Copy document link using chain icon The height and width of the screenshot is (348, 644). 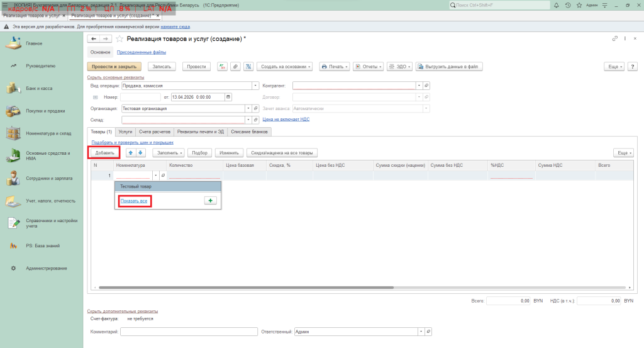(x=615, y=39)
